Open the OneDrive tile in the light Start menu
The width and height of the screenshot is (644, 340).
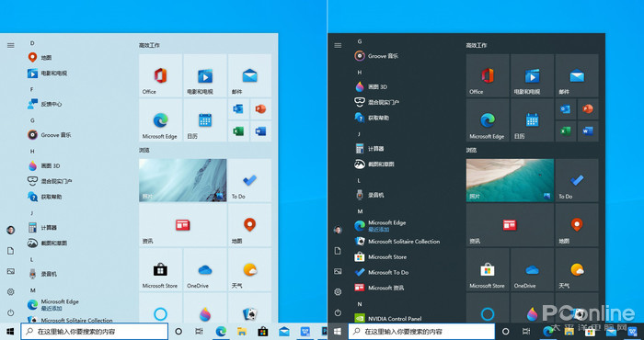point(204,269)
